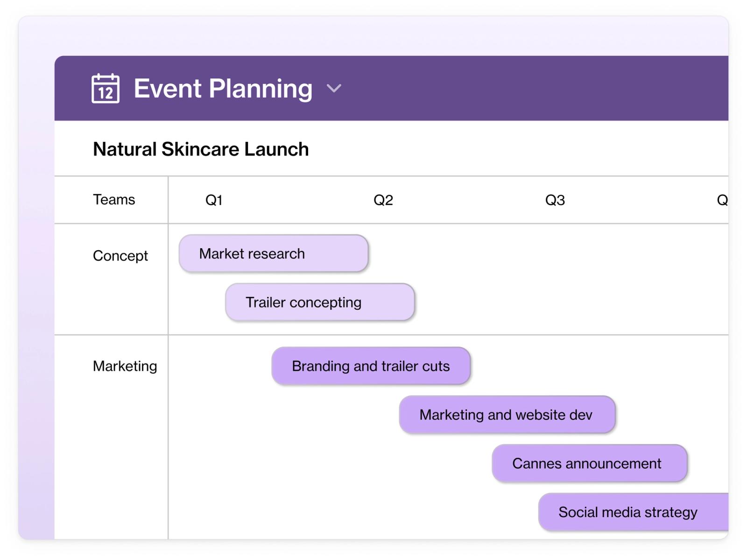The height and width of the screenshot is (560, 747).
Task: Open the Social media strategy bar
Action: [634, 512]
